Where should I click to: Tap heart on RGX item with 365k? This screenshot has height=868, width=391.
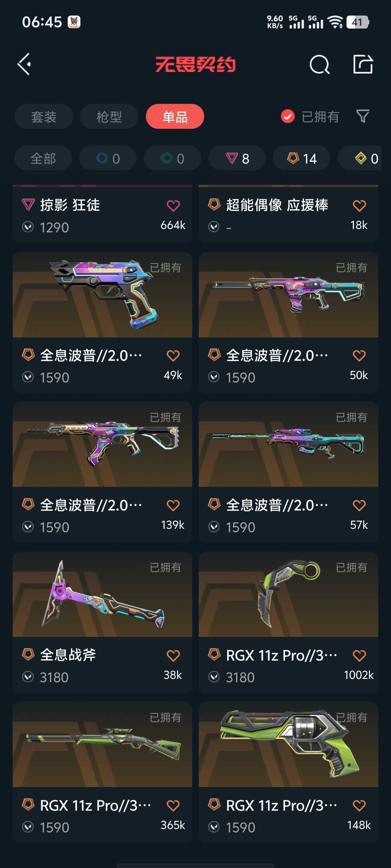pos(173,805)
